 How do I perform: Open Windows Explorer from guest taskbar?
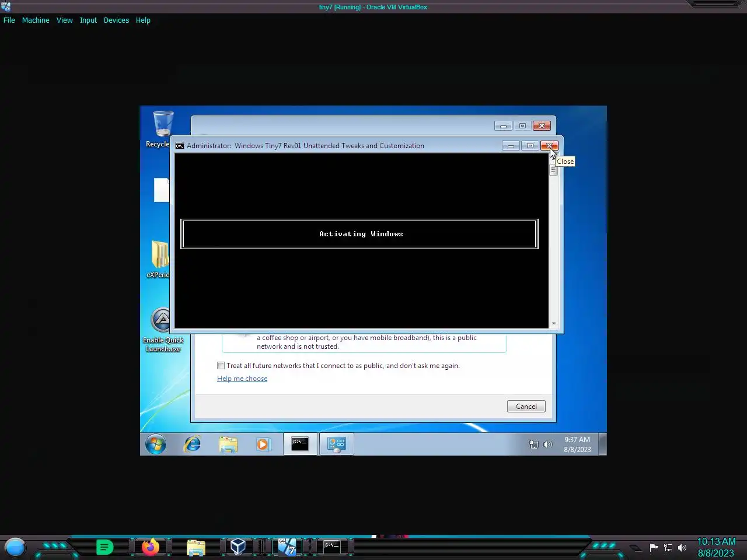tap(228, 444)
